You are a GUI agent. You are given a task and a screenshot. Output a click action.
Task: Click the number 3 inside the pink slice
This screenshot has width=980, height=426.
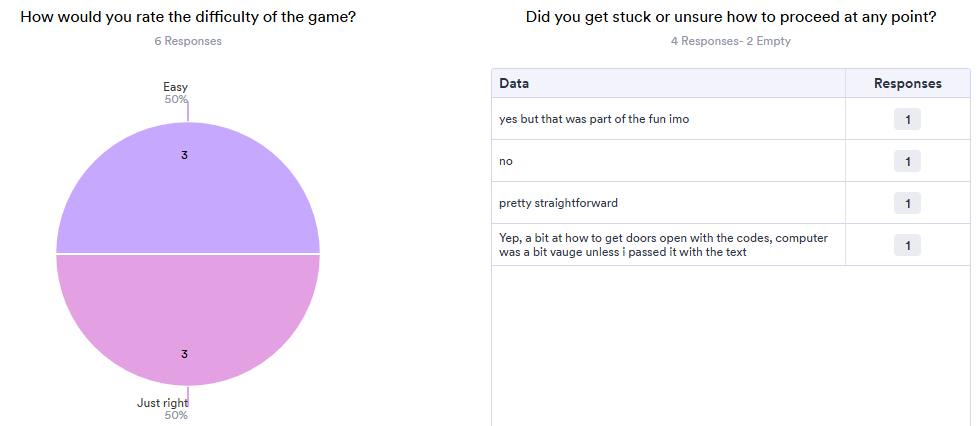click(x=184, y=354)
